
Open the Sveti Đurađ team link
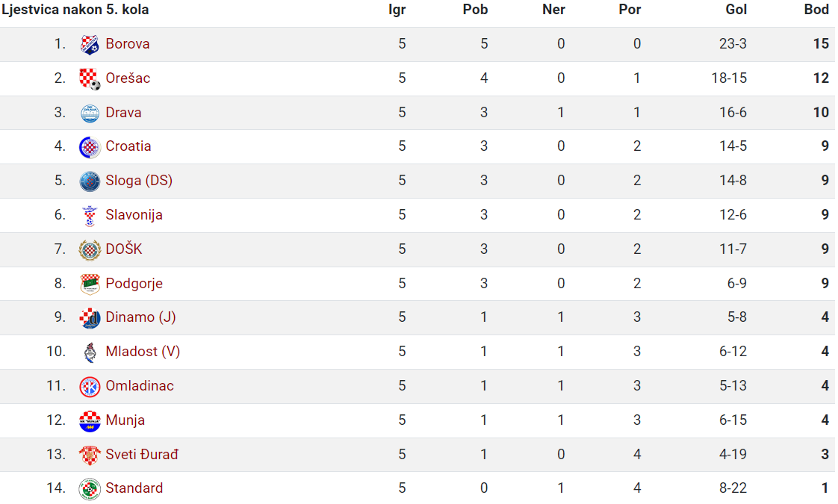142,454
